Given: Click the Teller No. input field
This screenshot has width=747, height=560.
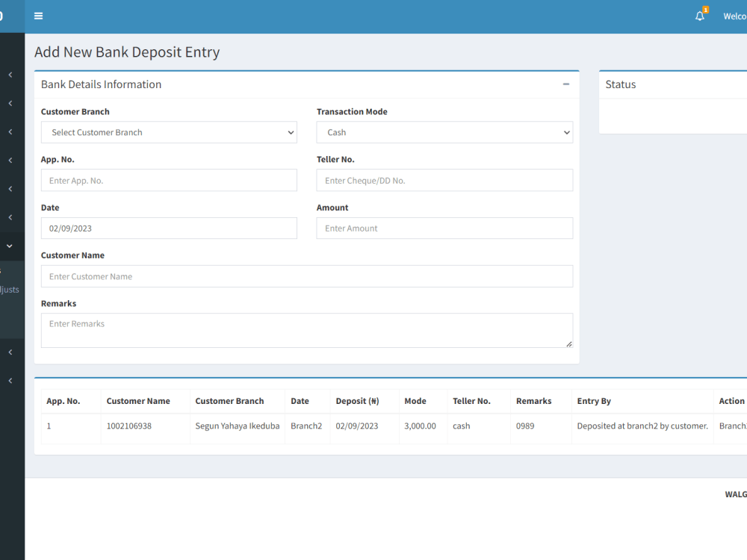Looking at the screenshot, I should (x=444, y=181).
